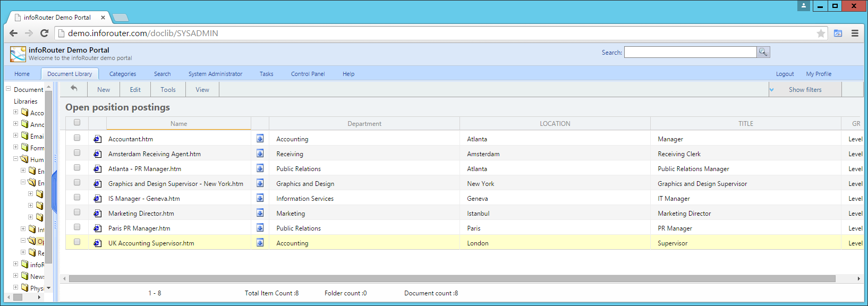Expand the News library tree node

coord(16,276)
